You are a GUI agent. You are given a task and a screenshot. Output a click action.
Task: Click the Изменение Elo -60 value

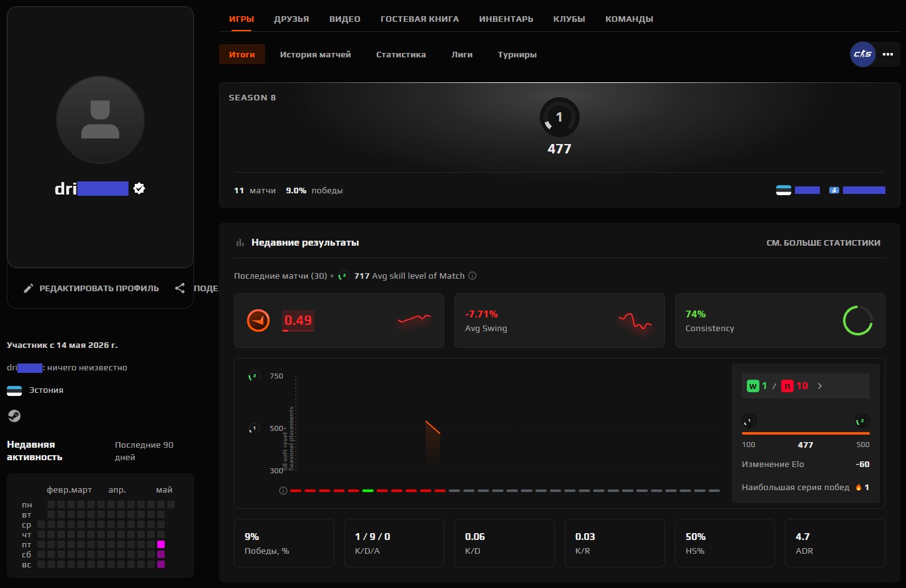pos(862,464)
